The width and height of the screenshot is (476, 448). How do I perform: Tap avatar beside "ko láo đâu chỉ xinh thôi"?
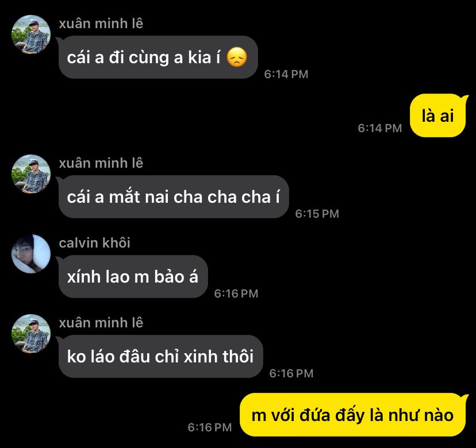pyautogui.click(x=31, y=333)
